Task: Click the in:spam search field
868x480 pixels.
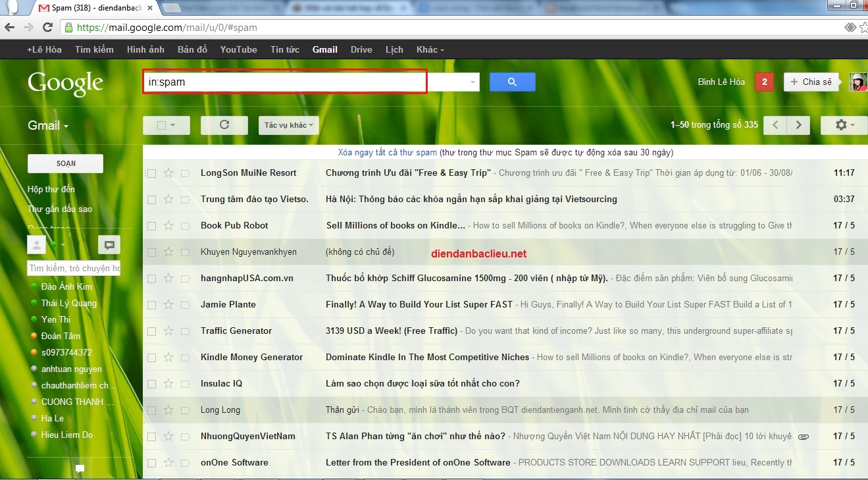Action: [x=285, y=82]
